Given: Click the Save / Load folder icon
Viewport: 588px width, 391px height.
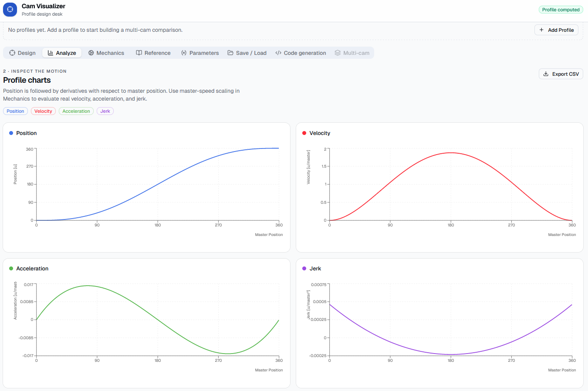Looking at the screenshot, I should (230, 53).
